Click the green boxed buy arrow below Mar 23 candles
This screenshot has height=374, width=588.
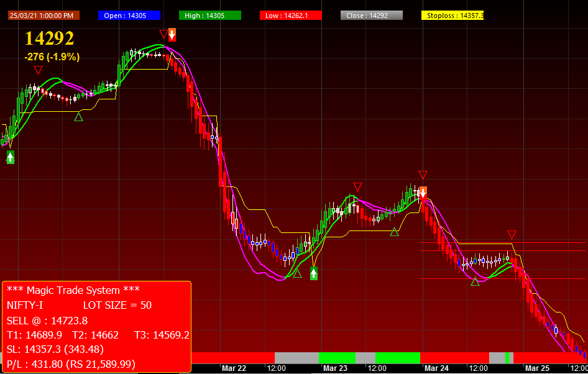click(313, 273)
